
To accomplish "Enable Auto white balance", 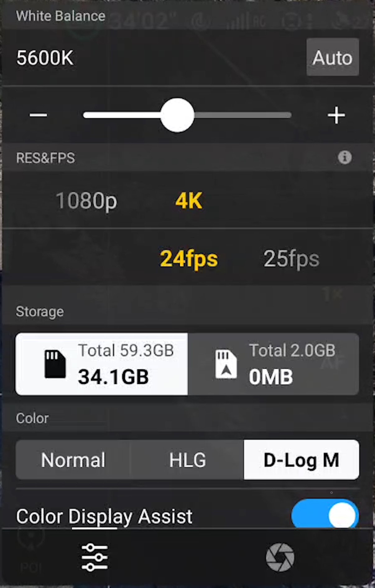I will pos(332,57).
